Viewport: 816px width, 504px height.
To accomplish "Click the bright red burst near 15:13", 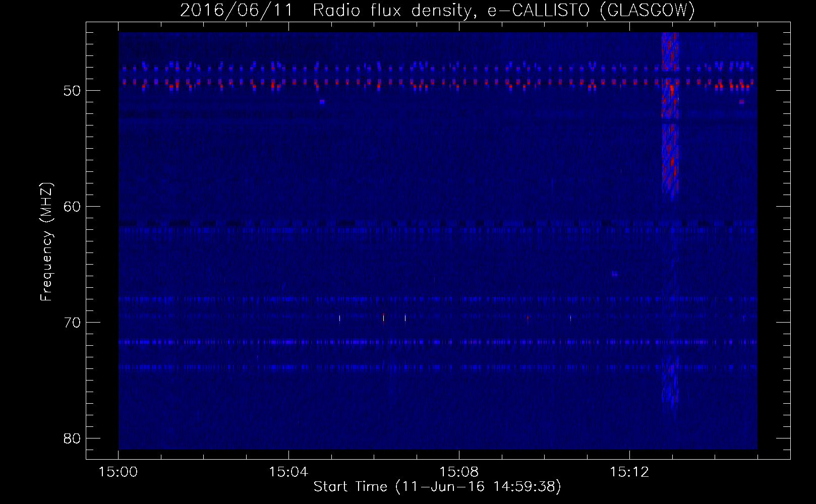I will pyautogui.click(x=670, y=116).
